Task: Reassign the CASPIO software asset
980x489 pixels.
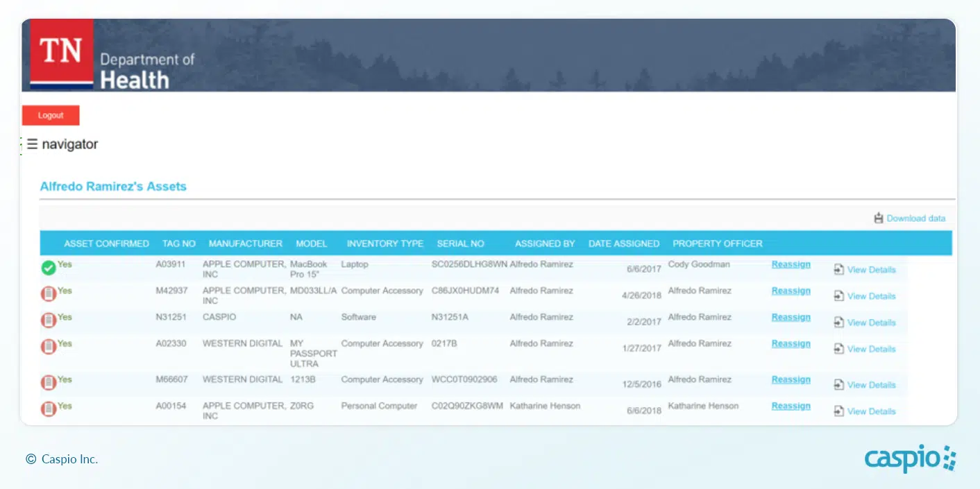Action: click(791, 317)
